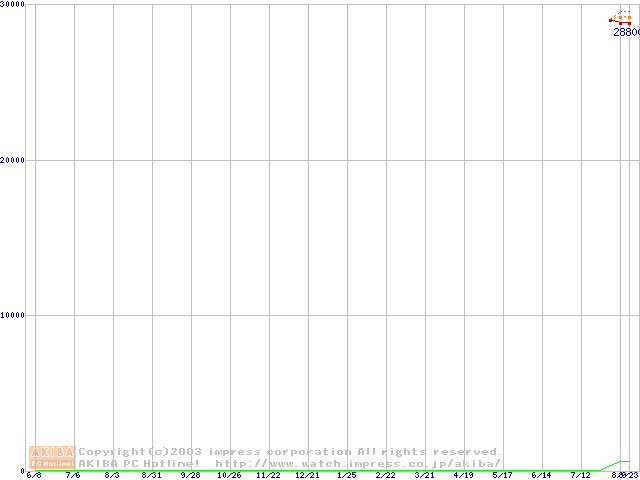Select the 7/12 date on x-axis
The image size is (640, 480).
[x=580, y=475]
